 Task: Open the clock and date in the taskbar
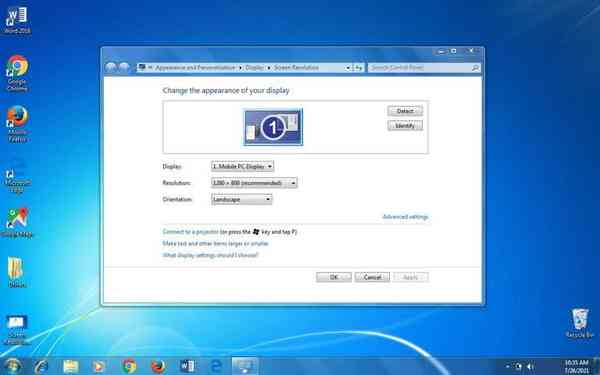click(x=576, y=367)
